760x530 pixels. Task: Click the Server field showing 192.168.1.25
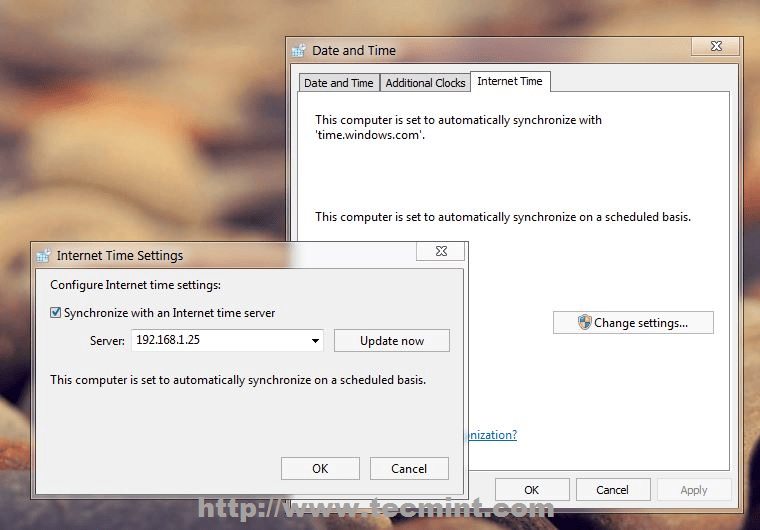pos(218,341)
